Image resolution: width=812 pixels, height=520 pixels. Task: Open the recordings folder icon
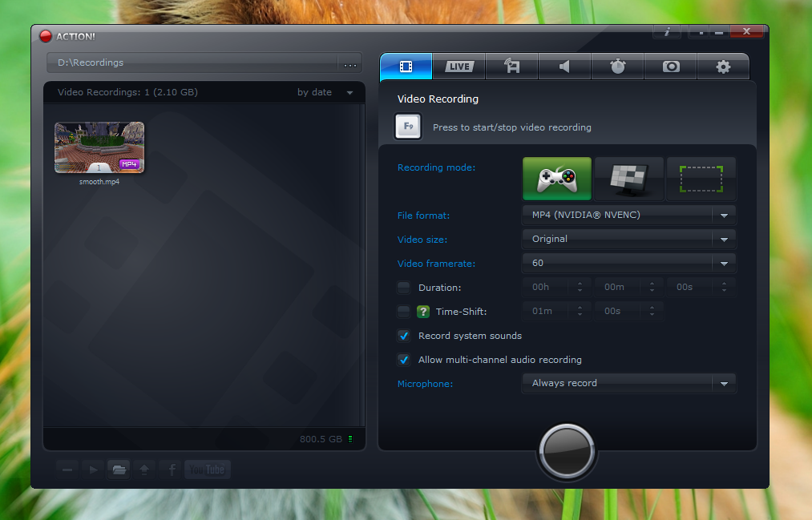coord(119,470)
